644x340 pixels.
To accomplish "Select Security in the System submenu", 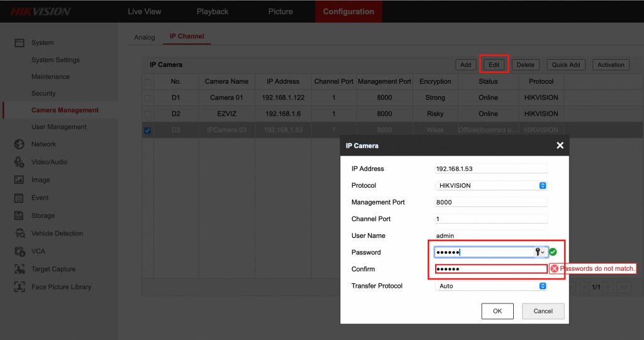I will click(x=43, y=93).
